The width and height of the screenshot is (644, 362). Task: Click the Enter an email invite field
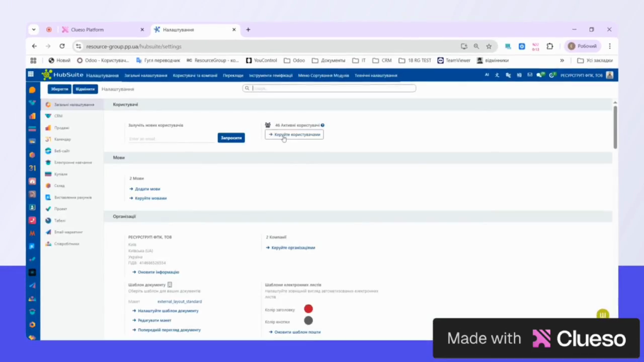pyautogui.click(x=171, y=138)
